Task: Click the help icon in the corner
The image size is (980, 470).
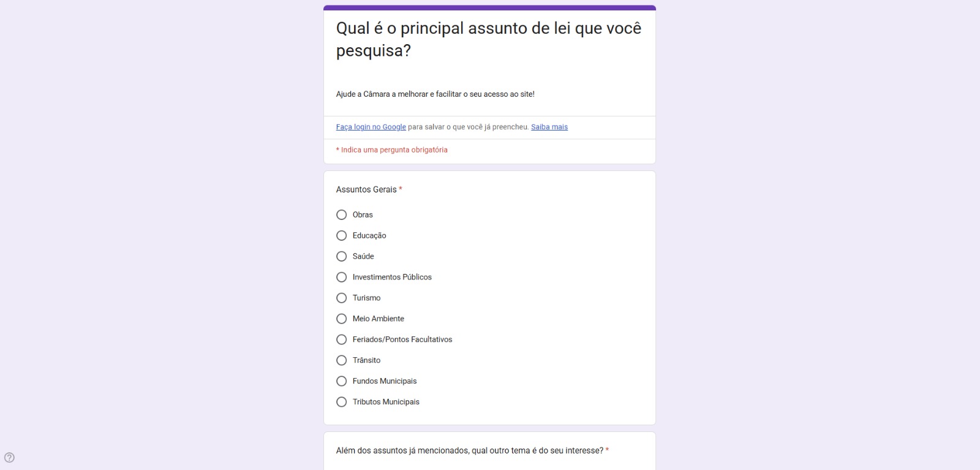Action: pos(10,457)
